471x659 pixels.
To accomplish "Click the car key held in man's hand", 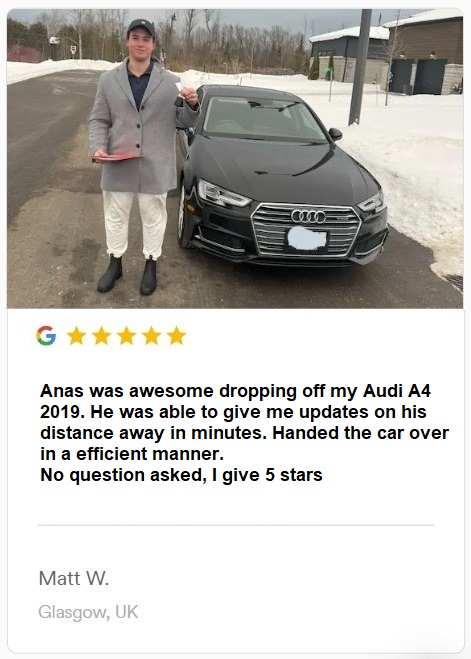I will [x=179, y=94].
